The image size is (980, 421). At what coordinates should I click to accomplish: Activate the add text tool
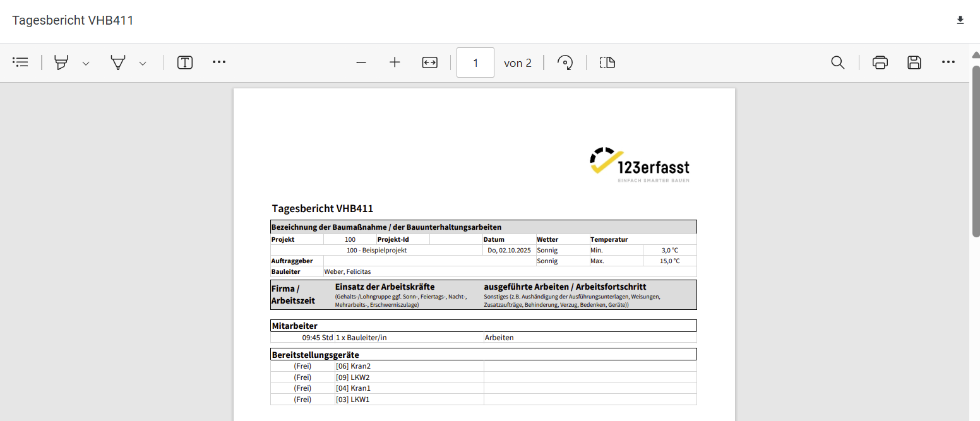[185, 62]
